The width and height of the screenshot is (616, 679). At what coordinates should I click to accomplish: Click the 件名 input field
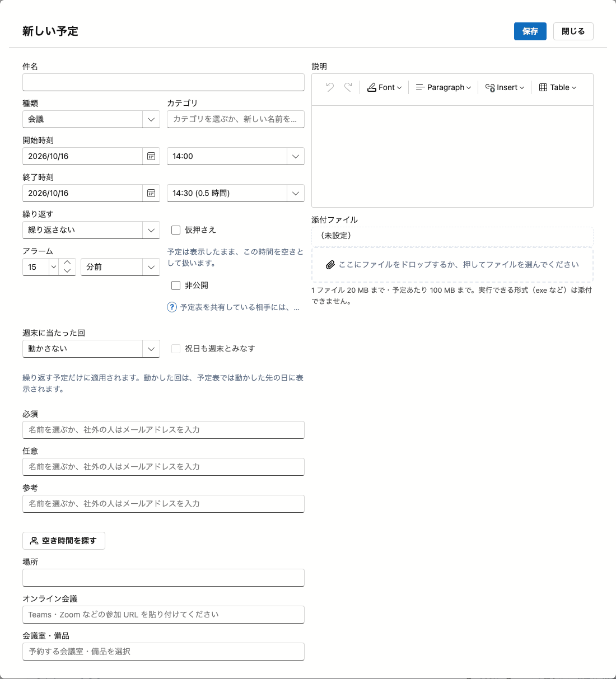pyautogui.click(x=164, y=82)
